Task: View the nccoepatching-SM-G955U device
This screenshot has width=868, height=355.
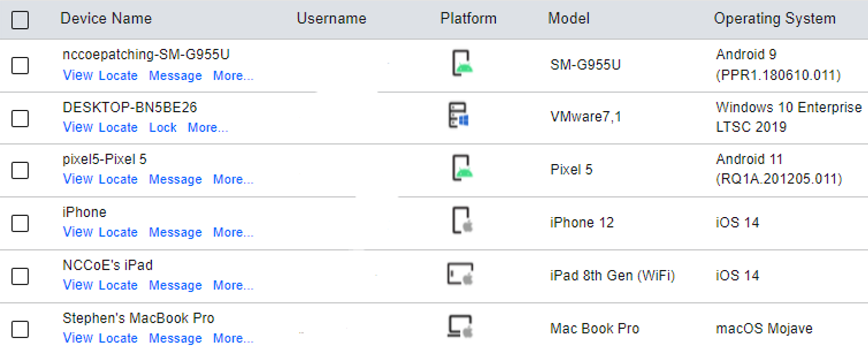Action: click(78, 76)
